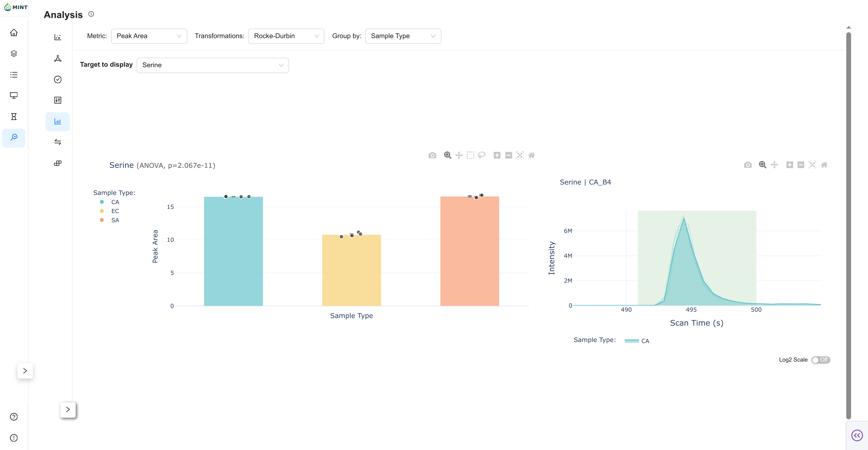Open the layers stack sidebar icon
Viewport: 868px width, 450px height.
[x=14, y=54]
